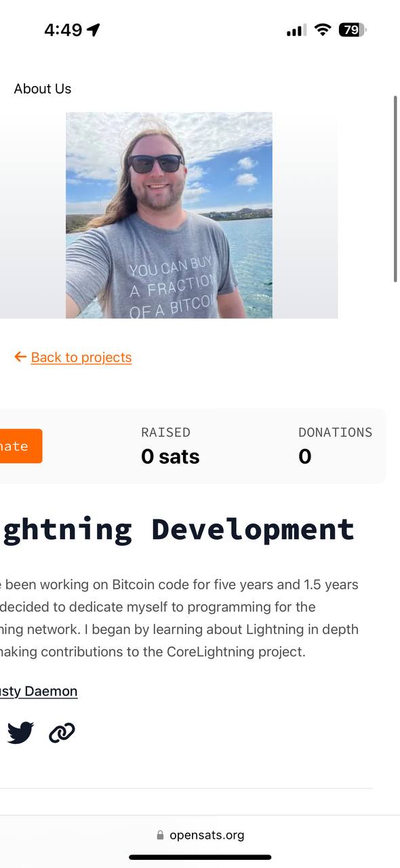Image resolution: width=400 pixels, height=868 pixels.
Task: Tap the Lightning Development project title
Action: tap(176, 529)
